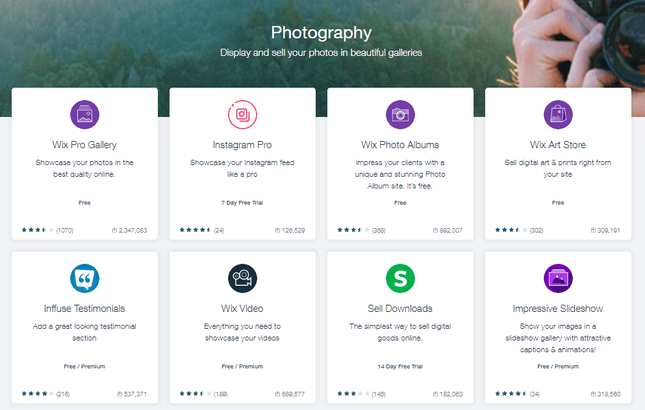Click the (24) review count

[x=219, y=230]
